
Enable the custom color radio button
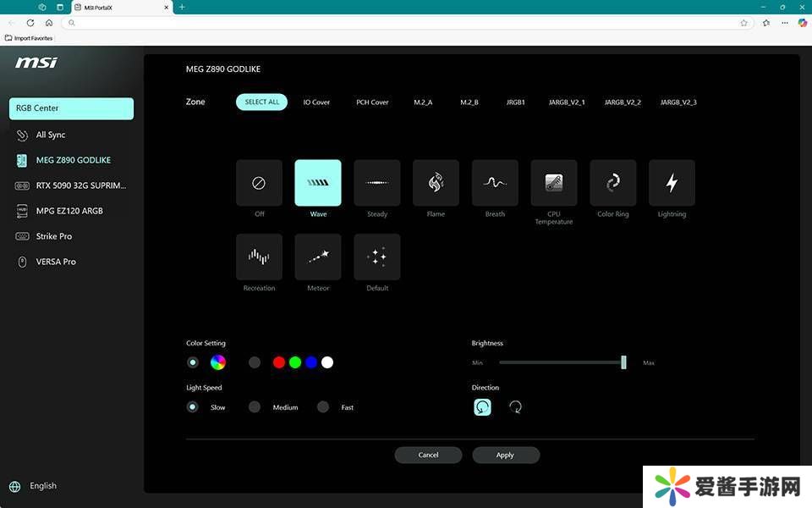tap(255, 362)
